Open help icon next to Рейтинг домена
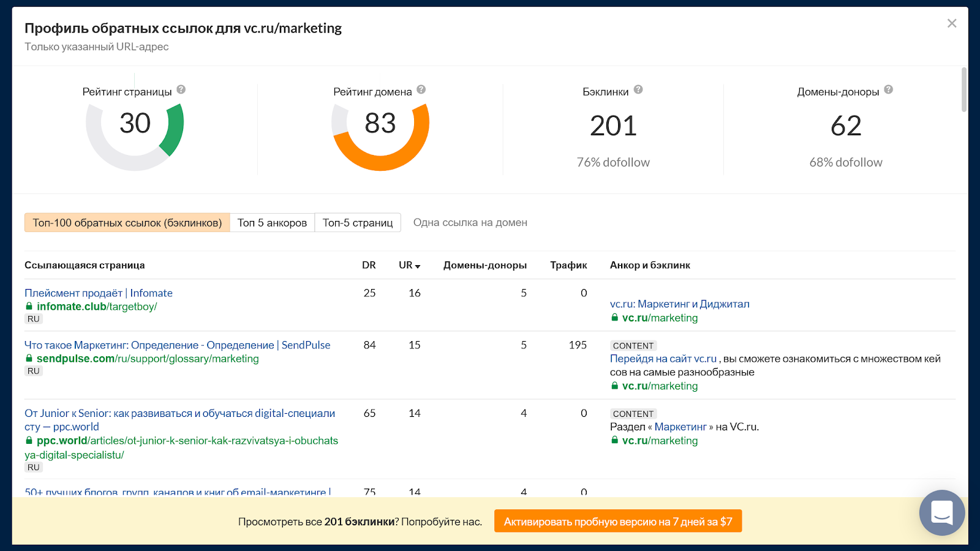 (421, 89)
